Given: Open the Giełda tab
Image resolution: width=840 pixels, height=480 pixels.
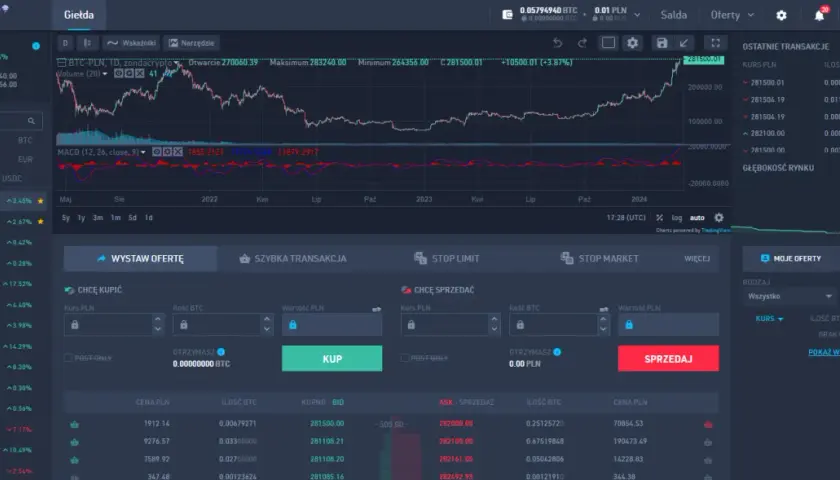Looking at the screenshot, I should pyautogui.click(x=79, y=15).
